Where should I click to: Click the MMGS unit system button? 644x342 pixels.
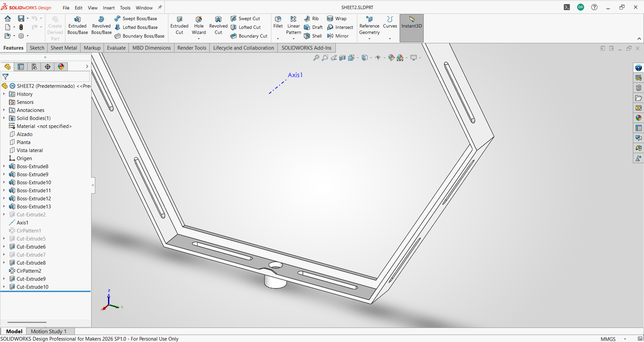pyautogui.click(x=608, y=339)
